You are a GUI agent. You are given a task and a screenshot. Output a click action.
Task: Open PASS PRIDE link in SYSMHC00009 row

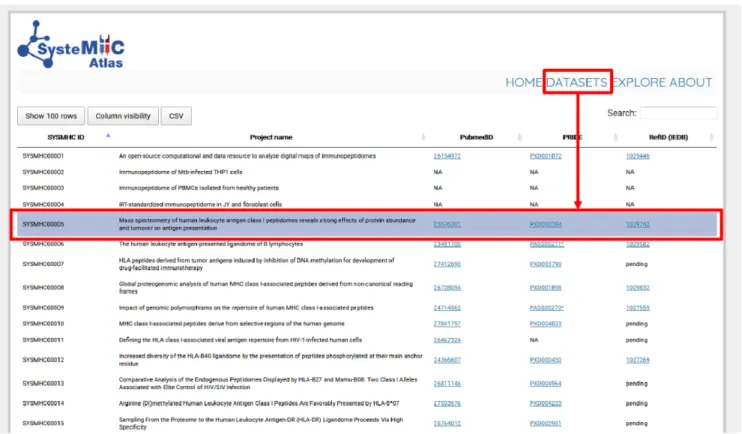(x=547, y=308)
